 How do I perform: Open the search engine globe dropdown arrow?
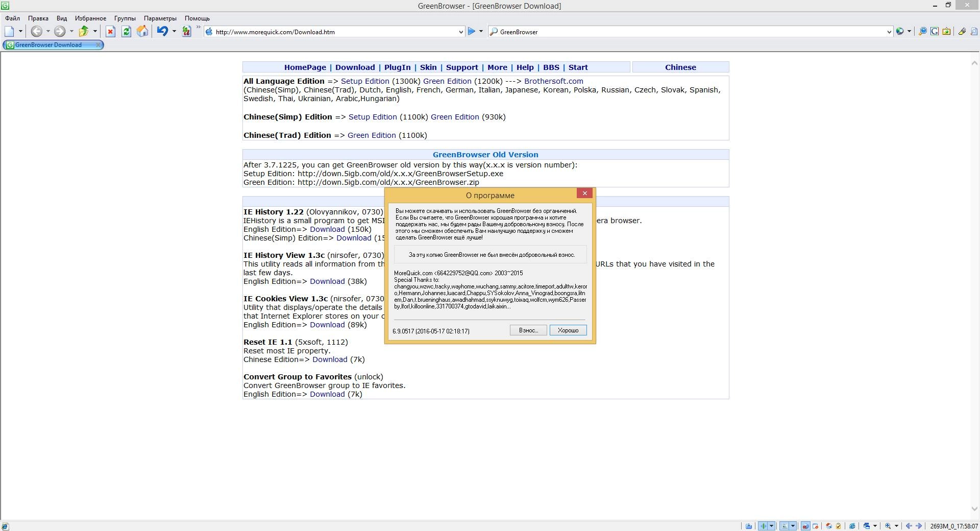909,32
